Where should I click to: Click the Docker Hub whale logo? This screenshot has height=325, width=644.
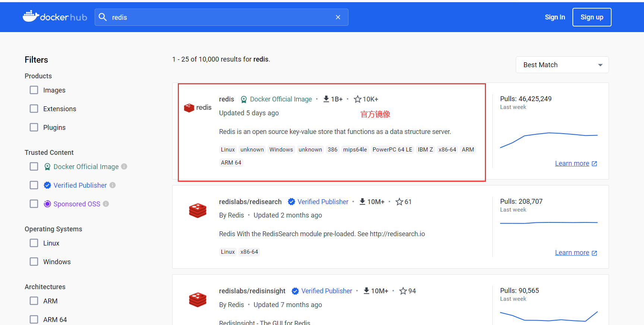click(55, 16)
